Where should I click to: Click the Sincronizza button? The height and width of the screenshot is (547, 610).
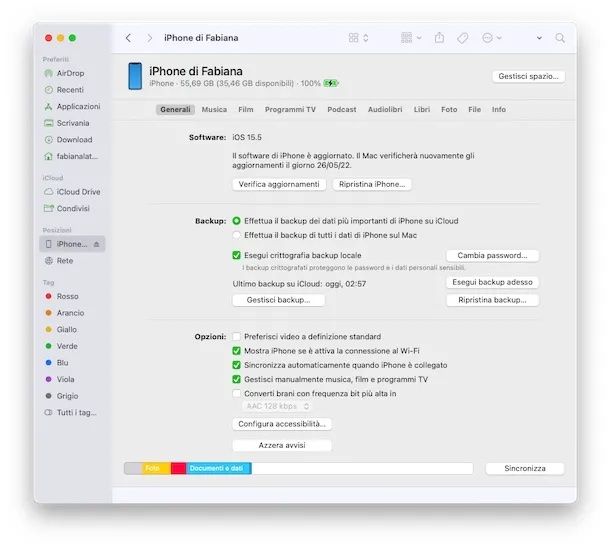(525, 468)
